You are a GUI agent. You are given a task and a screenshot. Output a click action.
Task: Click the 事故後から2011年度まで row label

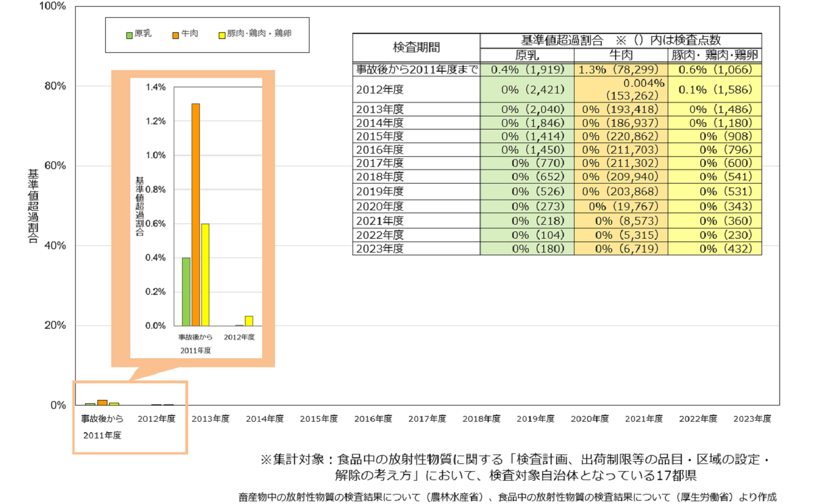tap(416, 70)
